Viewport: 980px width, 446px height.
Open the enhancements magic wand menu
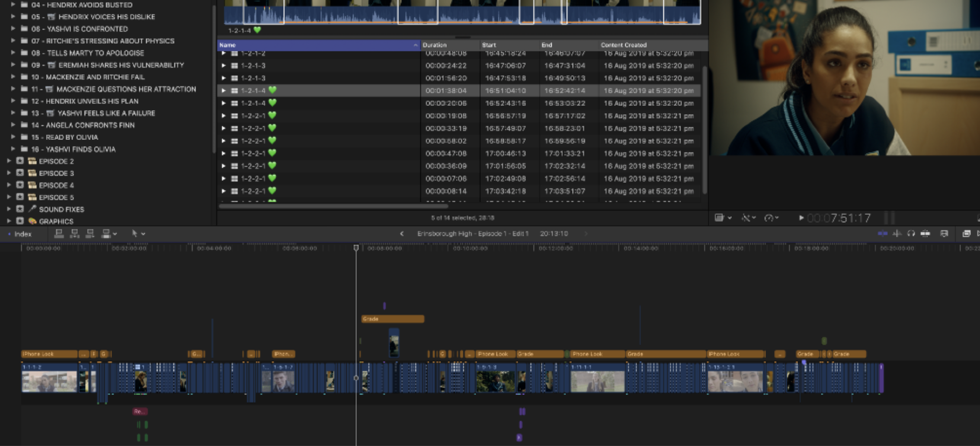coord(748,218)
